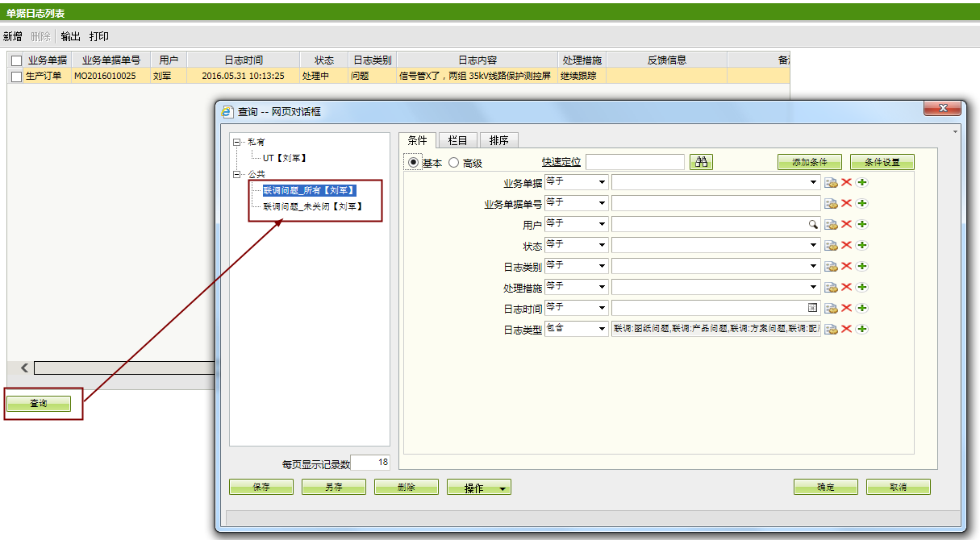Click green plus icon in 处理措施 row

pos(861,287)
